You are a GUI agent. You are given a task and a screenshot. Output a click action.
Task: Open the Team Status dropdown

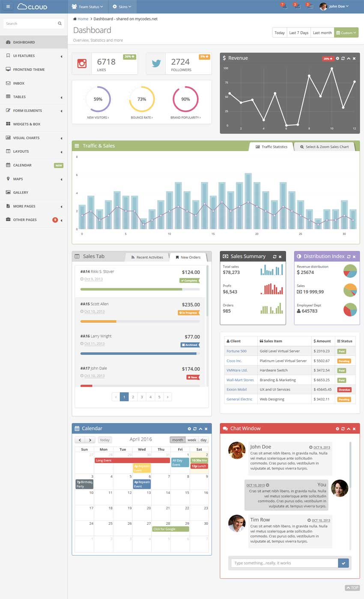(87, 6)
